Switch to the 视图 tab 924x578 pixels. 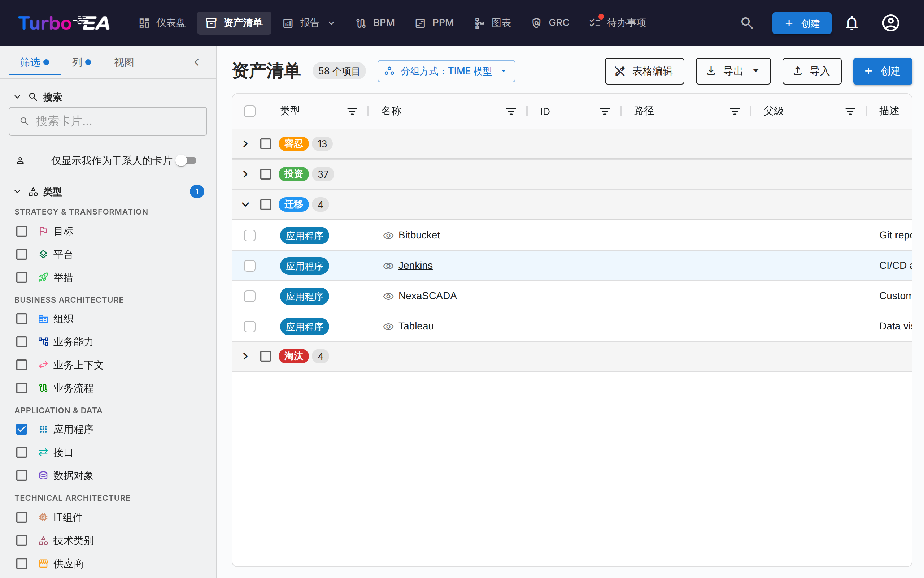click(x=124, y=62)
